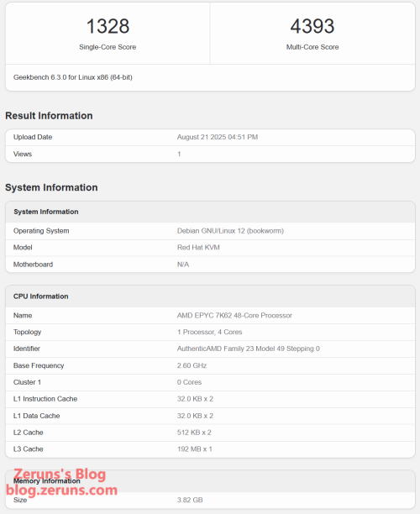
Task: Select the Single-Core Score label
Action: [108, 47]
